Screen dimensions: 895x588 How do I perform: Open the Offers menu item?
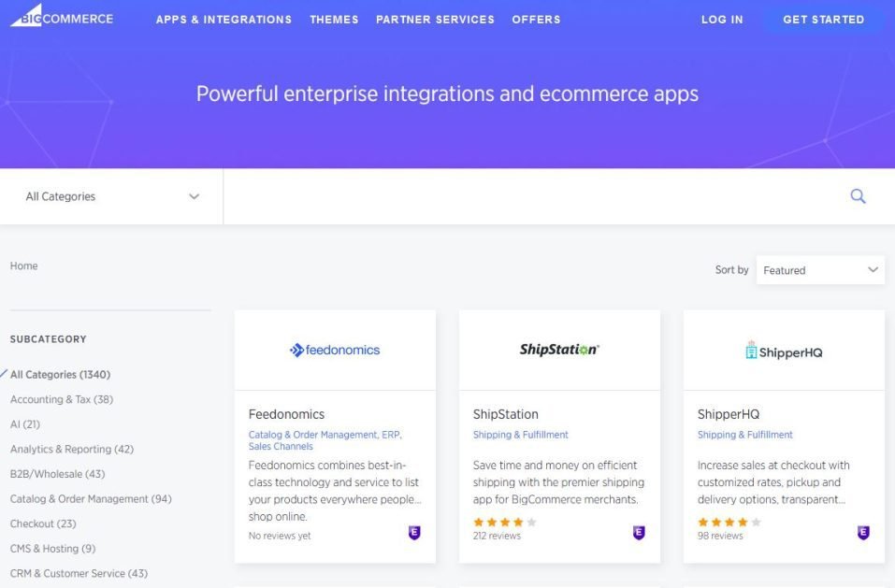pyautogui.click(x=536, y=20)
